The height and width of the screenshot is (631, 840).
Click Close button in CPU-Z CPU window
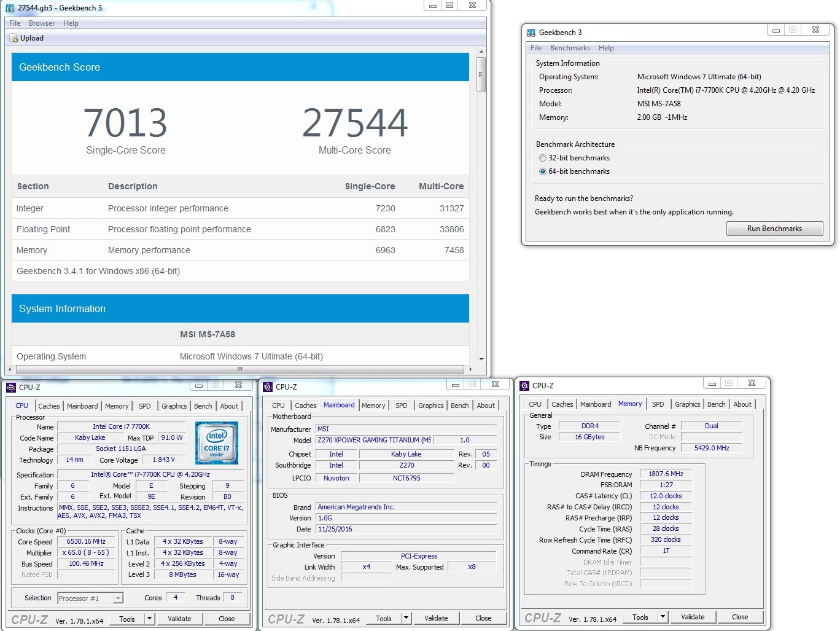pos(227,619)
